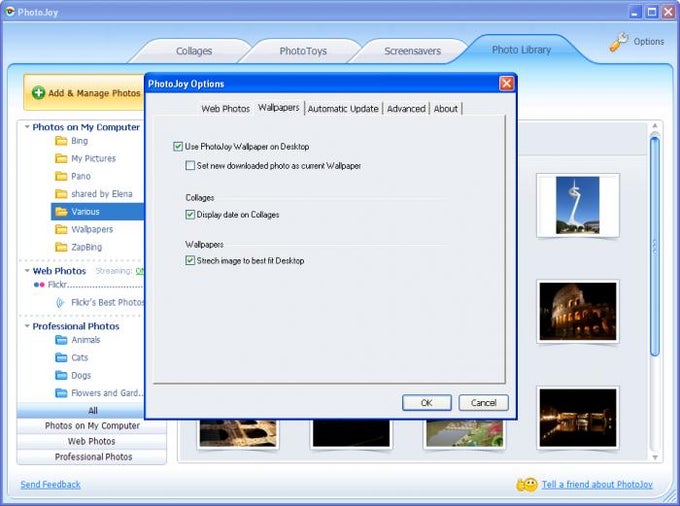This screenshot has width=680, height=506.
Task: Click Cancel in the Options dialog
Action: [x=484, y=403]
